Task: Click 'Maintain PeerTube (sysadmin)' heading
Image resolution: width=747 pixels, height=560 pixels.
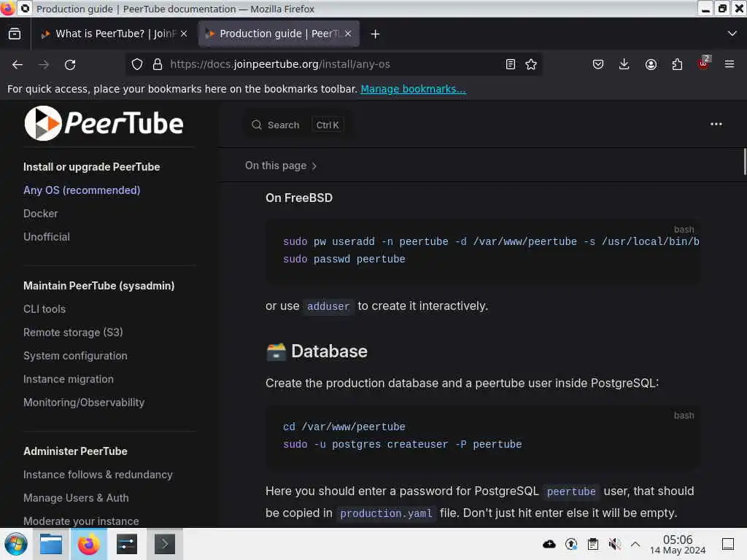Action: 99,286
